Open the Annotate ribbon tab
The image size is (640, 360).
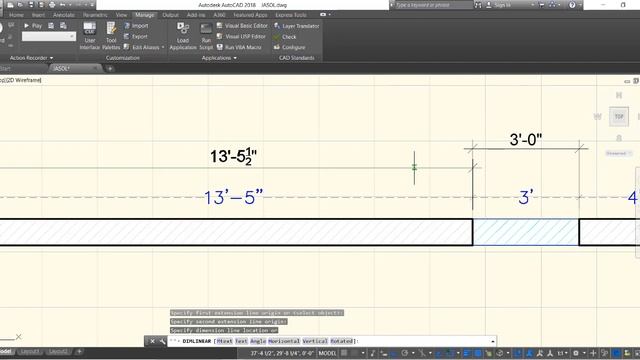click(x=64, y=15)
